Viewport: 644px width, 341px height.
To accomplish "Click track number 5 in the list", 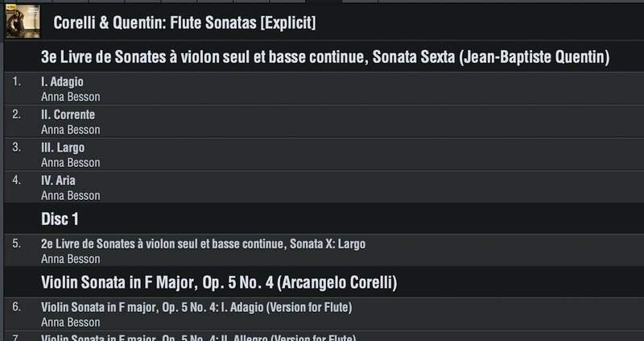I will point(17,243).
